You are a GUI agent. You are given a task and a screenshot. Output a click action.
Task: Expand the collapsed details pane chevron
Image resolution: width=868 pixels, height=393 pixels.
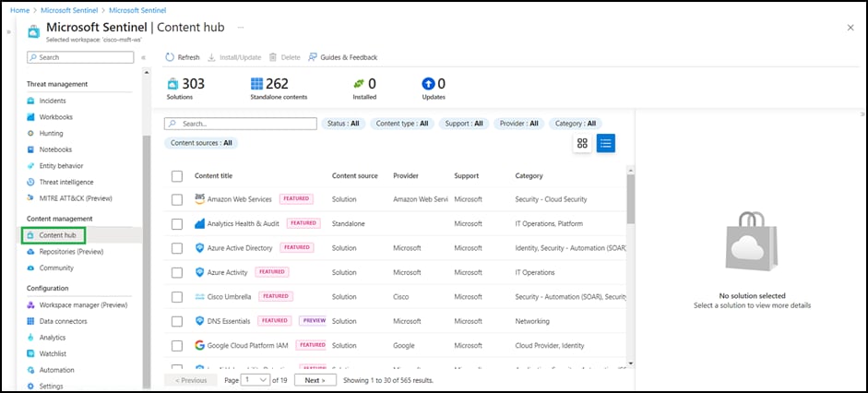pos(862,114)
